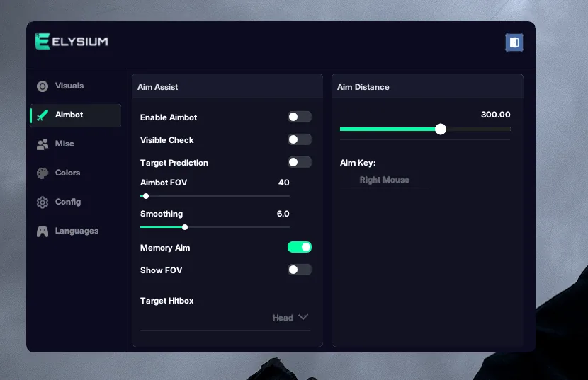This screenshot has width=588, height=380.
Task: Enable the Visible Check switch
Action: click(x=299, y=139)
